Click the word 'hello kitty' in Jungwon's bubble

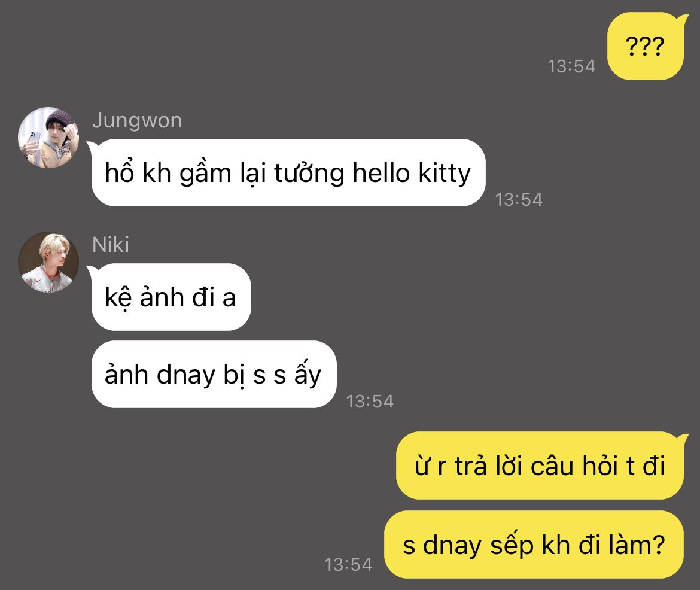(x=412, y=173)
